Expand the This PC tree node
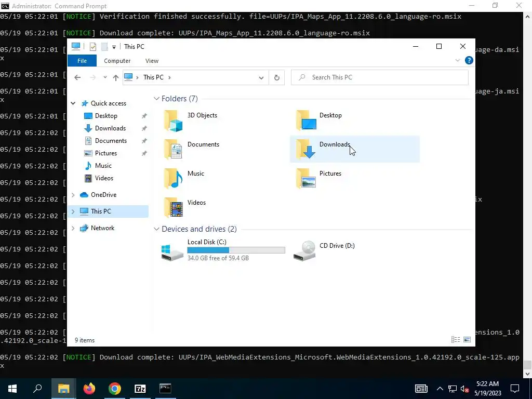532x399 pixels. pyautogui.click(x=73, y=211)
